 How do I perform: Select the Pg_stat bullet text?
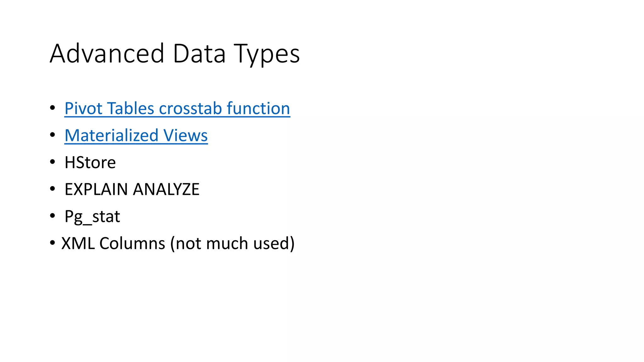pyautogui.click(x=92, y=217)
